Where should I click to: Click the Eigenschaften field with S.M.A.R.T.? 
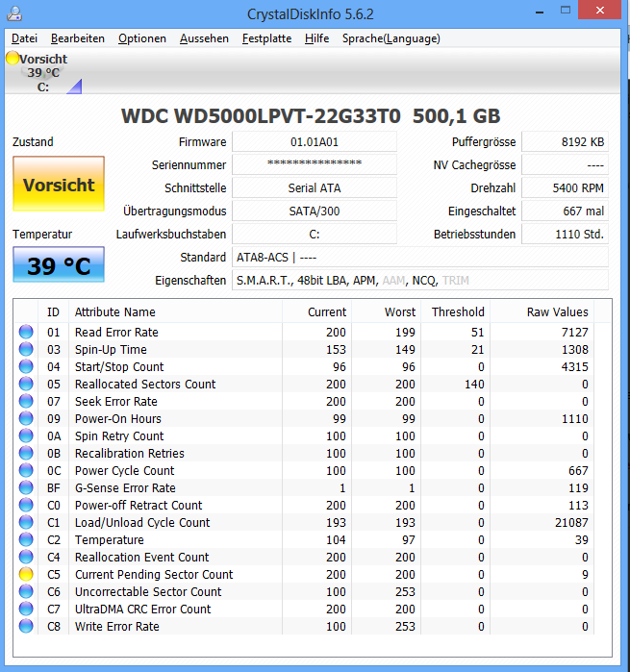(420, 281)
